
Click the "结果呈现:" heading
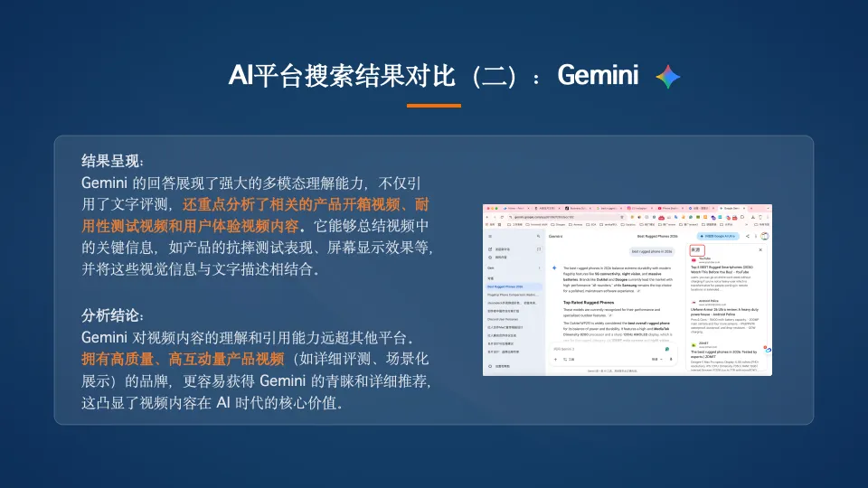[x=113, y=161]
